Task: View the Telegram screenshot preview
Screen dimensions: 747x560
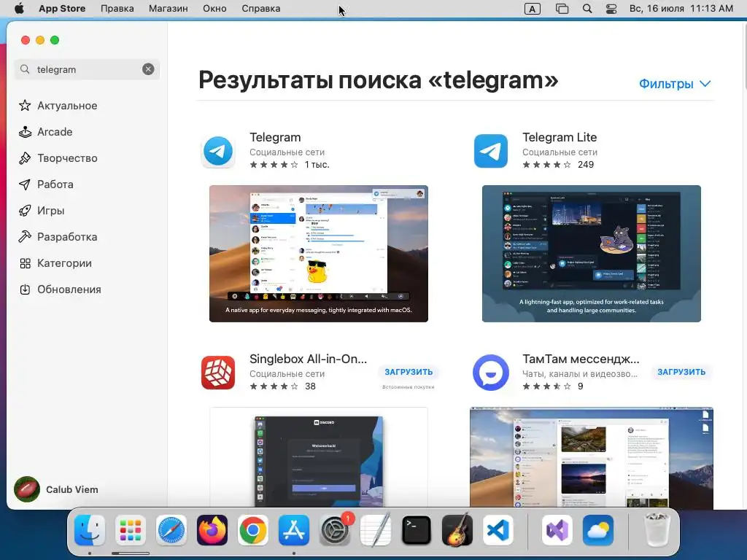Action: coord(319,253)
